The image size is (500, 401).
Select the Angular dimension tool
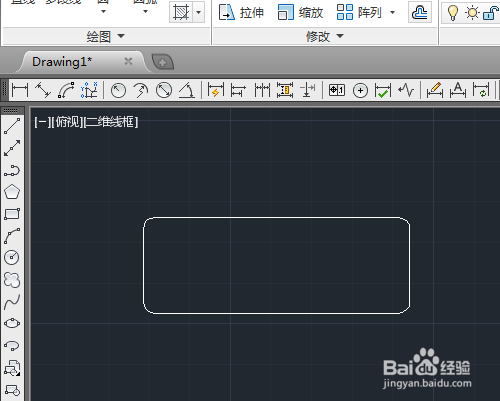[x=187, y=90]
